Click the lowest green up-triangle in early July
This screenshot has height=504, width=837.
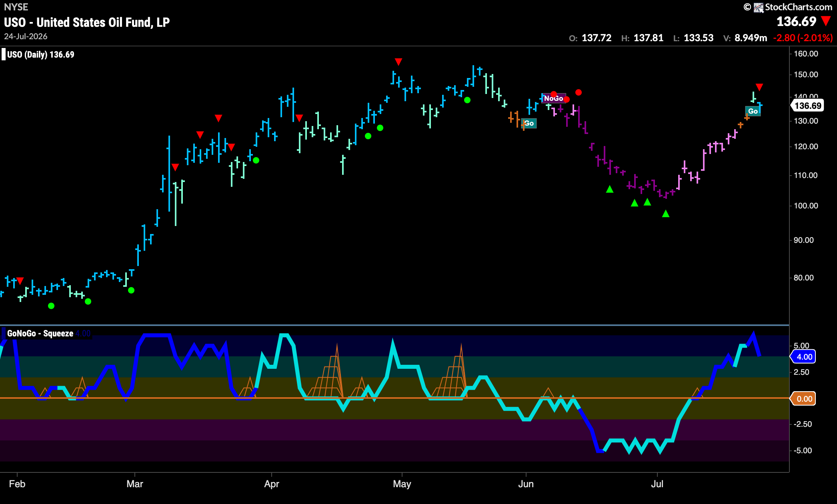(x=666, y=214)
